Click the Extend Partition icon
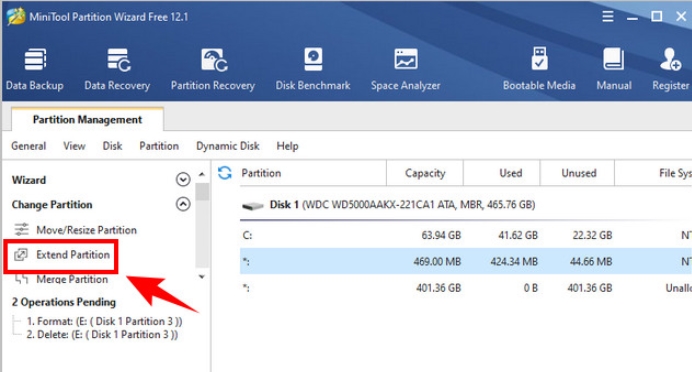The image size is (692, 372). (21, 255)
